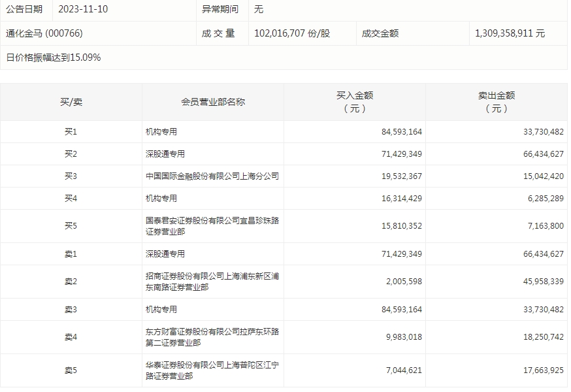Select the 买4 row label
Viewport: 571px width, 392px height.
71,198
